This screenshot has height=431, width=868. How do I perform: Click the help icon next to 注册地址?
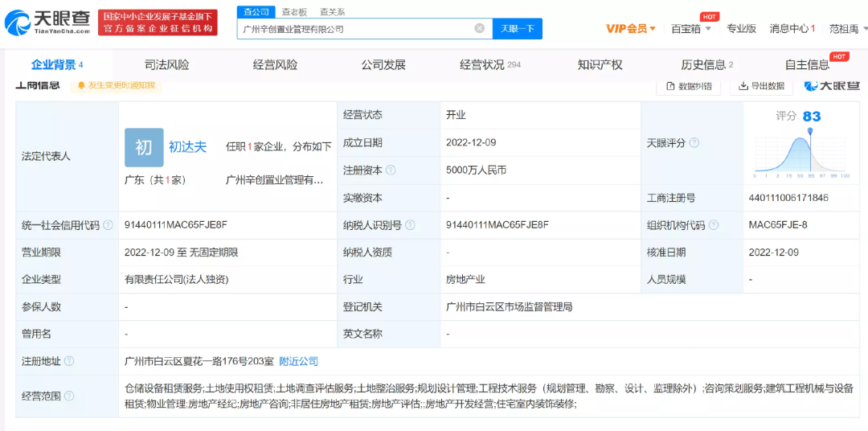[68, 362]
